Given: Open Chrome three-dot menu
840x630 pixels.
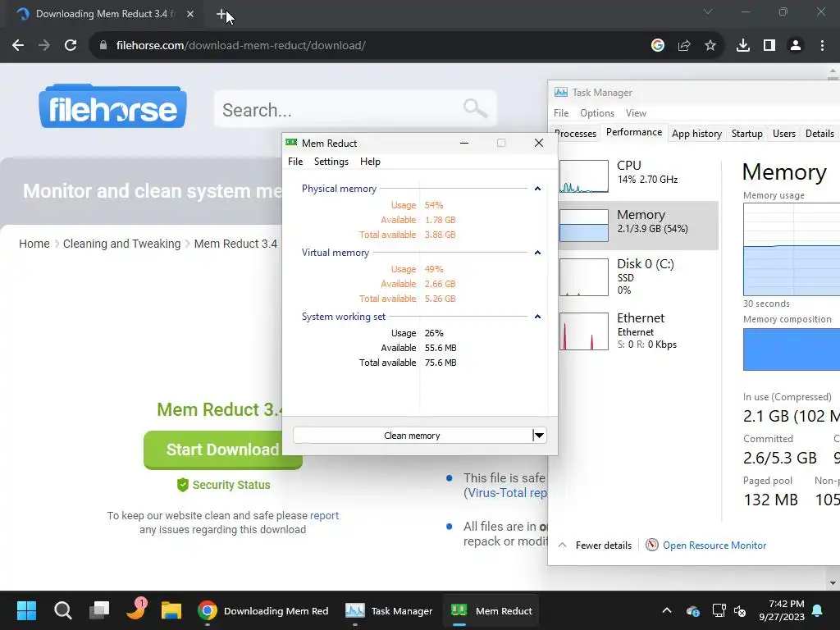Looking at the screenshot, I should pos(822,46).
